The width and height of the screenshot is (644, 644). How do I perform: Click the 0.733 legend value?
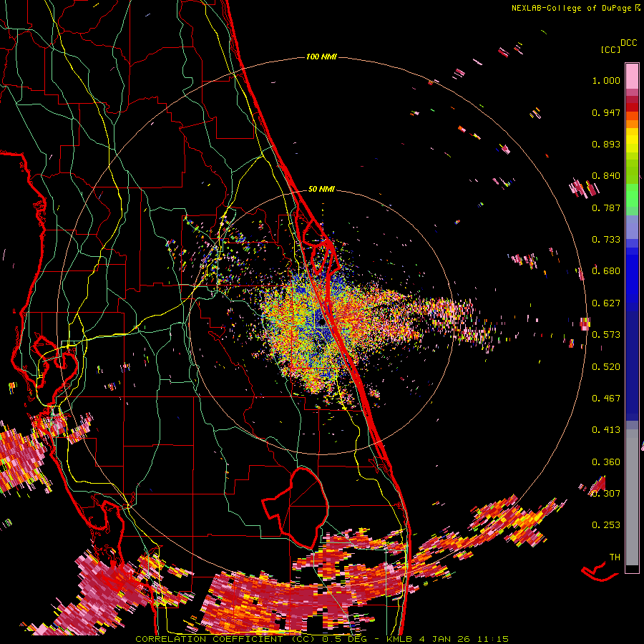tap(606, 240)
